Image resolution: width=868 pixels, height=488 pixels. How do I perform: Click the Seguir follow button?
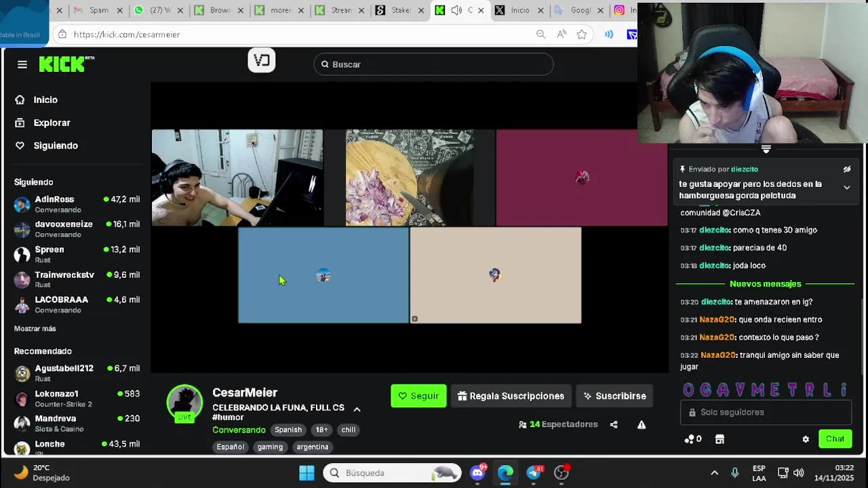point(418,396)
